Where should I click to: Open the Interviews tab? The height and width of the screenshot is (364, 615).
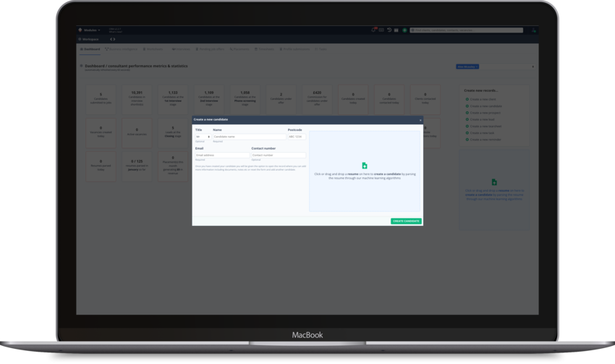181,49
